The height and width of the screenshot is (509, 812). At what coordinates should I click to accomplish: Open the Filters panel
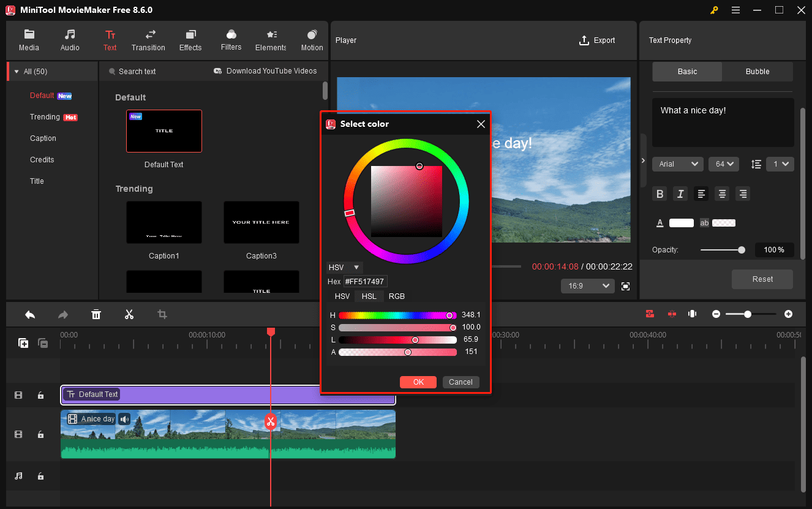coord(231,40)
